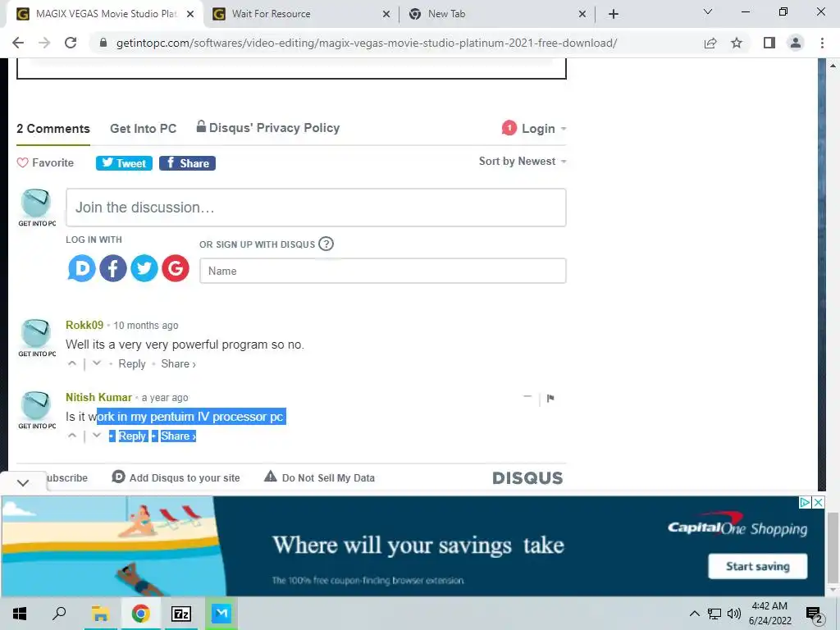Open Windows Start menu
This screenshot has height=630, width=840.
coord(20,614)
